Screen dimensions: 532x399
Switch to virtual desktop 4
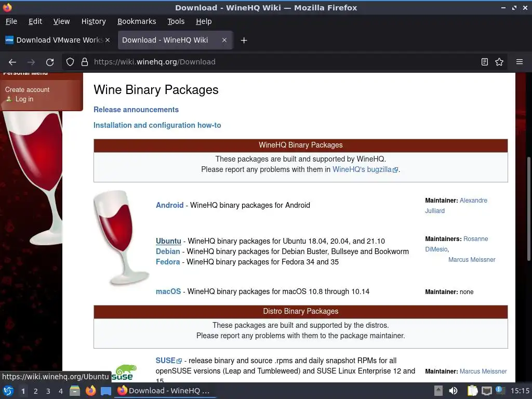click(61, 391)
